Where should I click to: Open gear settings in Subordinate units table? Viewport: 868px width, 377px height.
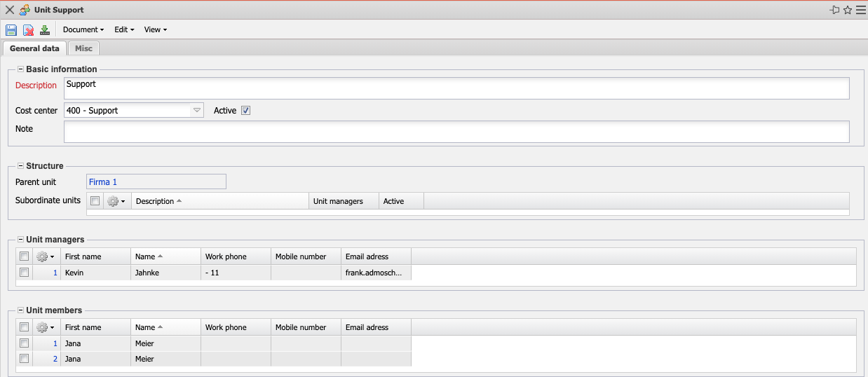pos(116,202)
